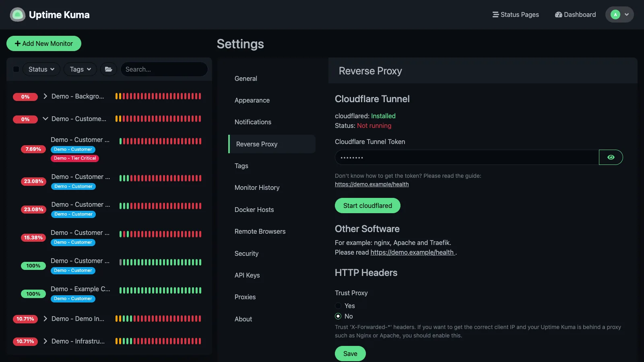This screenshot has height=362, width=644.
Task: Open Security settings
Action: click(272, 253)
